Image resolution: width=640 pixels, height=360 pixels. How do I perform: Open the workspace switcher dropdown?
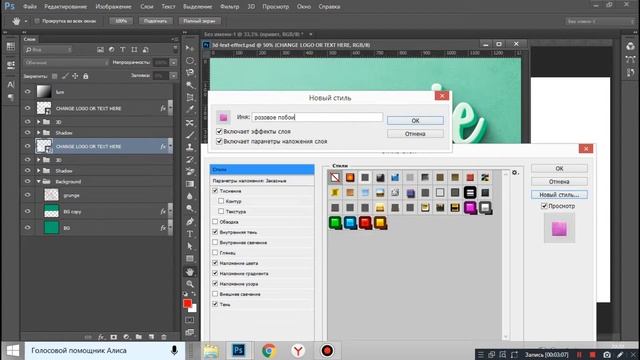[x=600, y=21]
